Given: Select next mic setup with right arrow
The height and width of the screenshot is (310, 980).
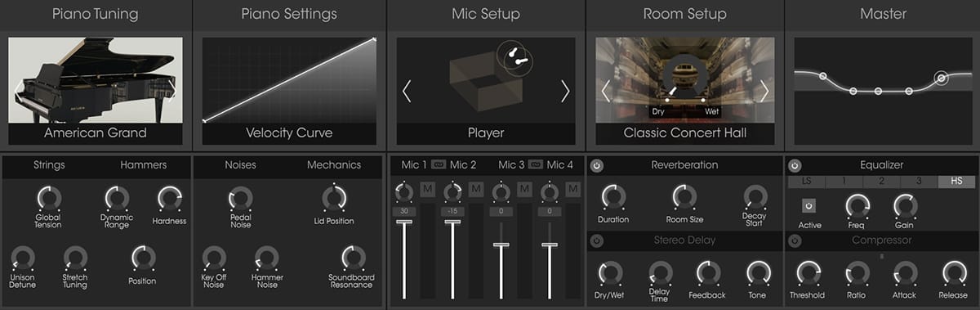Looking at the screenshot, I should click(565, 91).
